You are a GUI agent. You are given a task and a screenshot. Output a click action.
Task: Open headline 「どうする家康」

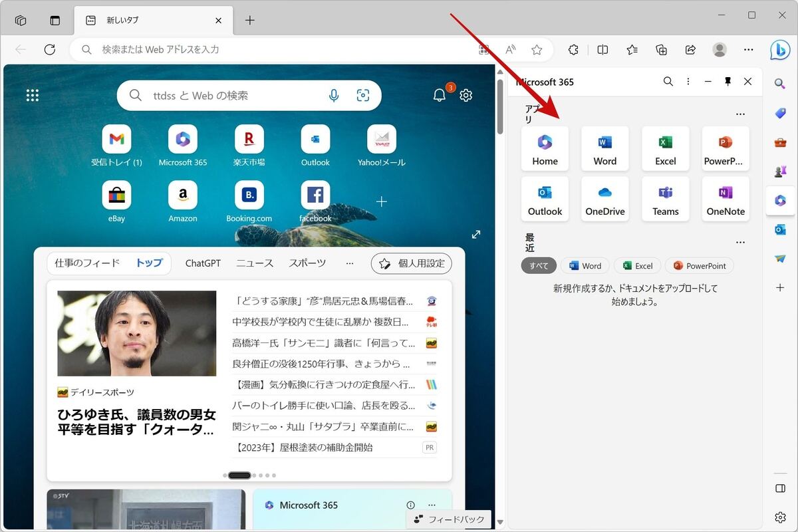tap(323, 301)
